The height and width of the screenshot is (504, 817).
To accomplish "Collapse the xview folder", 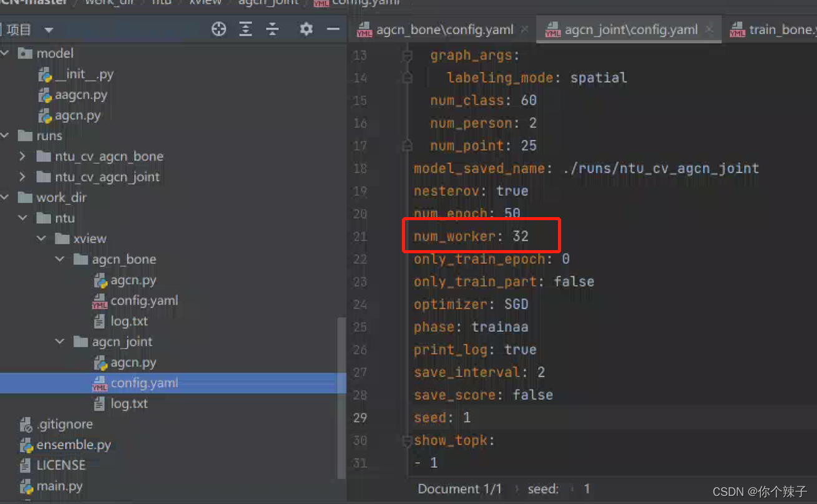I will [x=41, y=238].
